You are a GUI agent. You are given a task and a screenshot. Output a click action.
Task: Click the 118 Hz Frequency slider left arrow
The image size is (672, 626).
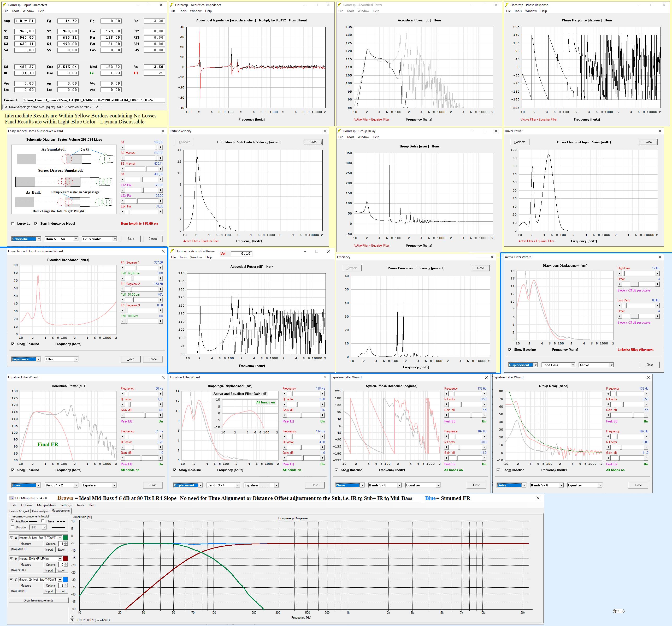(x=285, y=394)
